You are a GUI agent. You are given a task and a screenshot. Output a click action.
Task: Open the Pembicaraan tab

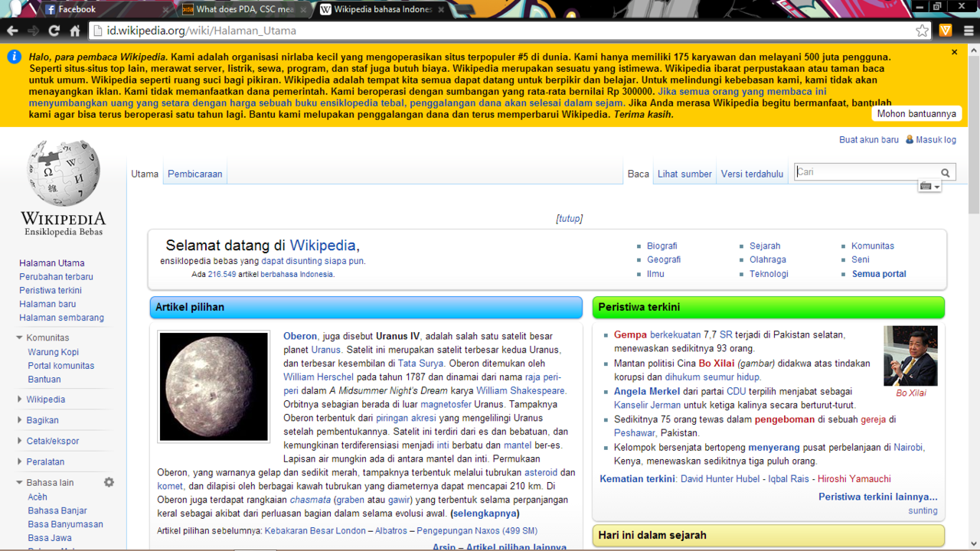[195, 174]
